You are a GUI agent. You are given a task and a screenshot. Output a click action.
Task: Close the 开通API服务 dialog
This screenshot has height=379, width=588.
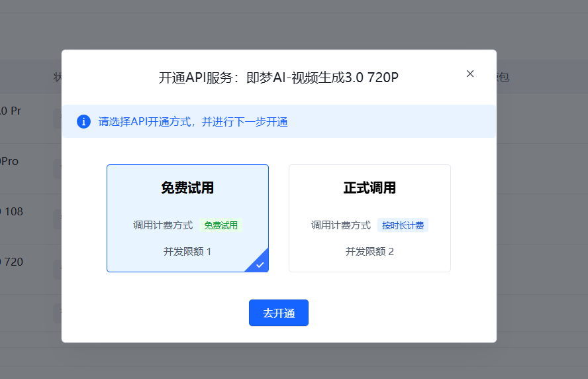point(470,74)
